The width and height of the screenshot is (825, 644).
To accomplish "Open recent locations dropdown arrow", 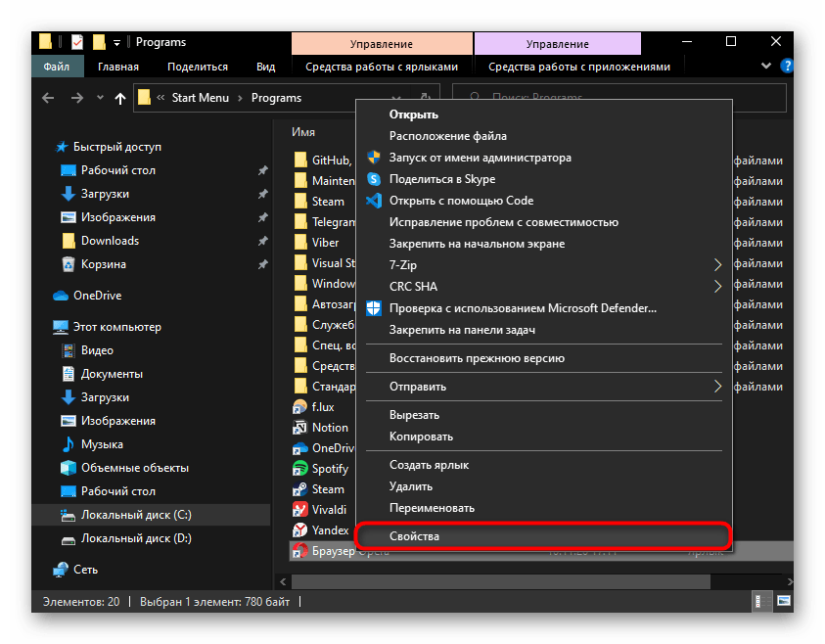I will point(100,98).
